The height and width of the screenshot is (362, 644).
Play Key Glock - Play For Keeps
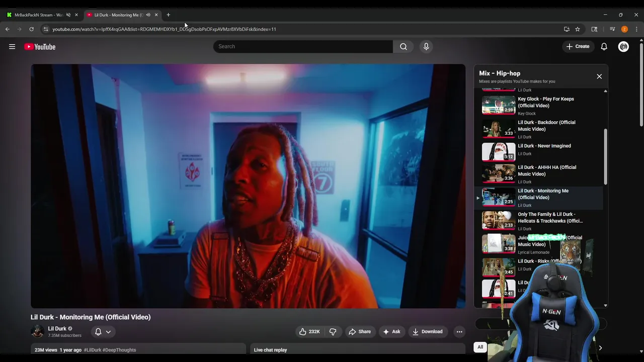click(539, 105)
